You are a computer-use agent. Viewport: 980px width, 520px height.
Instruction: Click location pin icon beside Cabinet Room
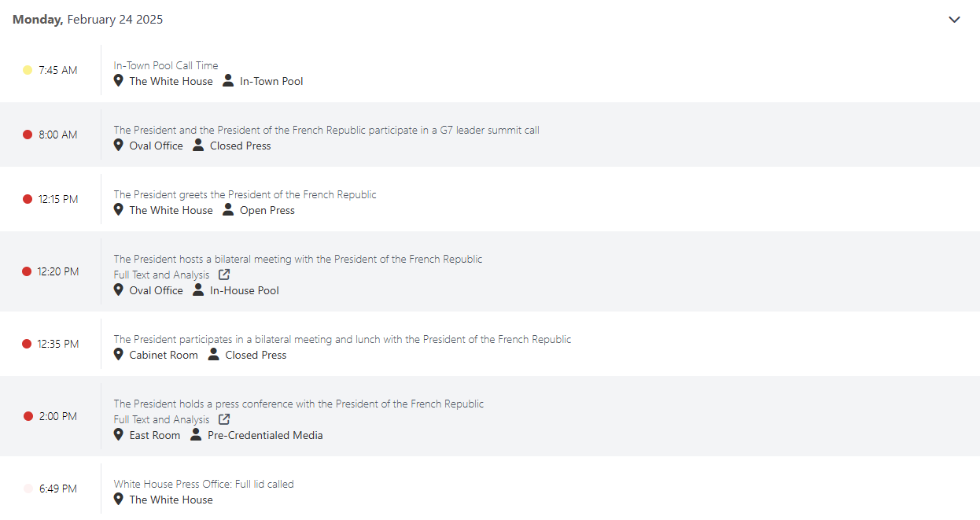(119, 354)
